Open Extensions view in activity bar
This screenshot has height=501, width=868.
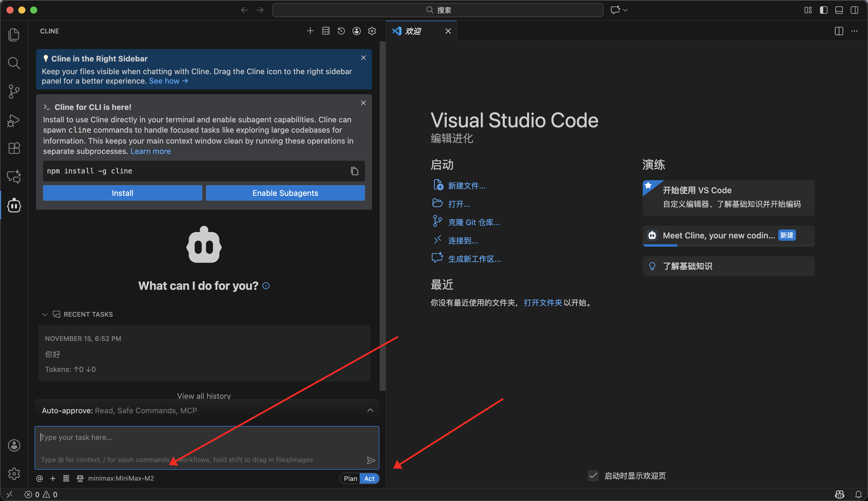(x=14, y=148)
